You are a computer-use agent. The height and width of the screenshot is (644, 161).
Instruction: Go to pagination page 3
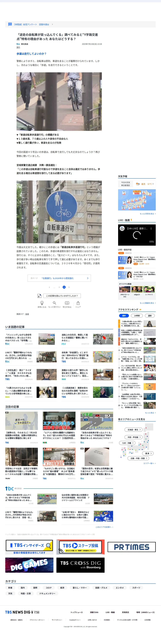(59, 287)
